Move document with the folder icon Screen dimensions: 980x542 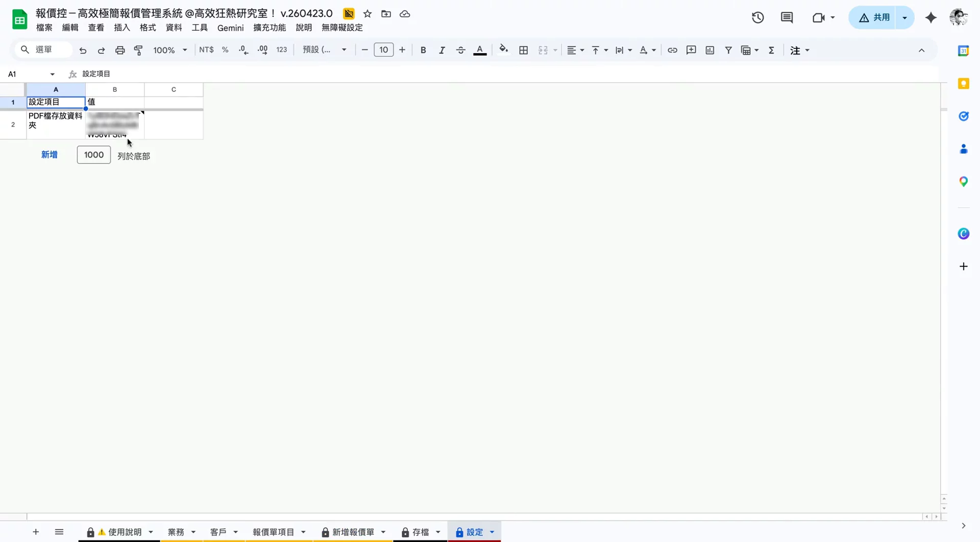[386, 14]
